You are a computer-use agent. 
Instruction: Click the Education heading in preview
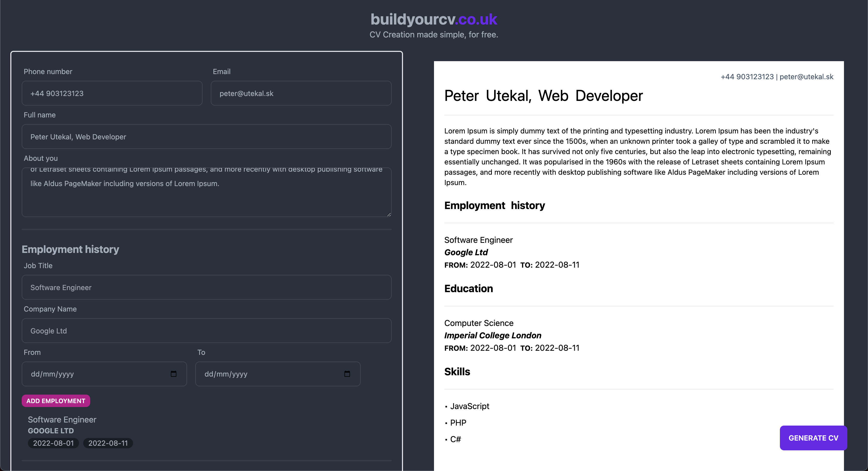(x=468, y=289)
